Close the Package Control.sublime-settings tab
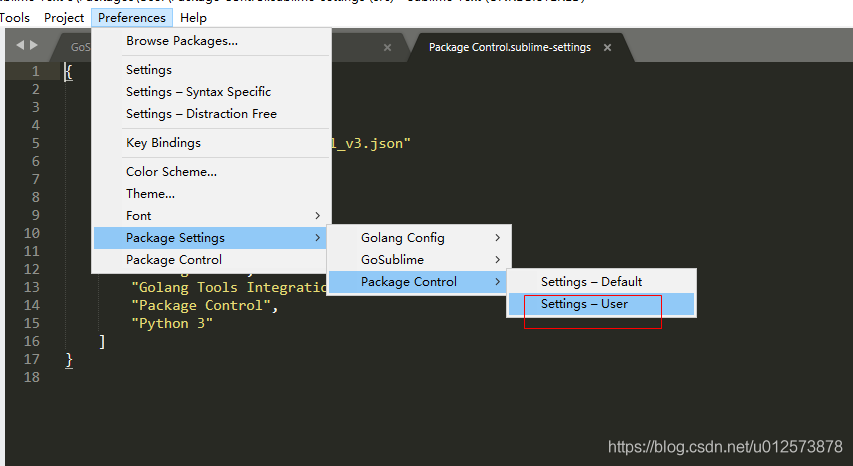Image resolution: width=853 pixels, height=466 pixels. click(607, 47)
